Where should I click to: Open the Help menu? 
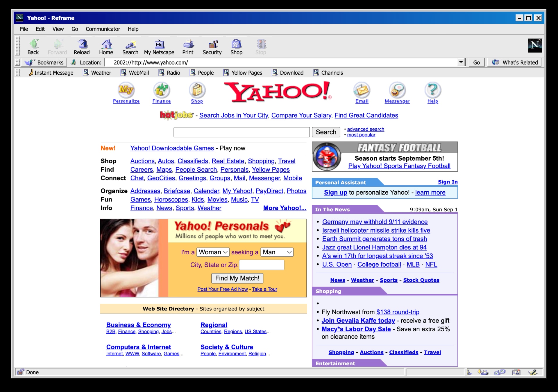[x=133, y=29]
